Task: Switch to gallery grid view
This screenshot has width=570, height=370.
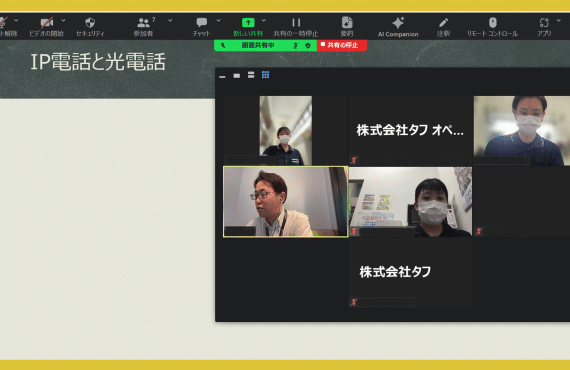Action: (x=265, y=75)
